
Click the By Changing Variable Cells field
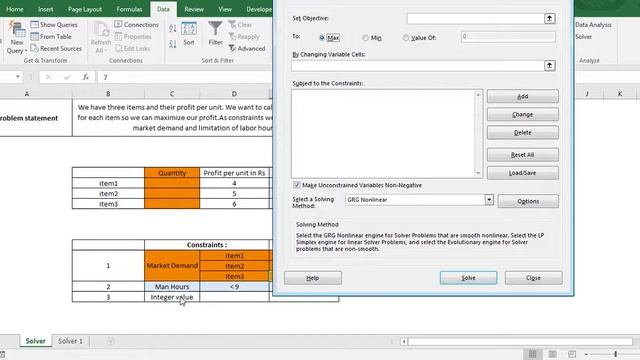pyautogui.click(x=418, y=65)
